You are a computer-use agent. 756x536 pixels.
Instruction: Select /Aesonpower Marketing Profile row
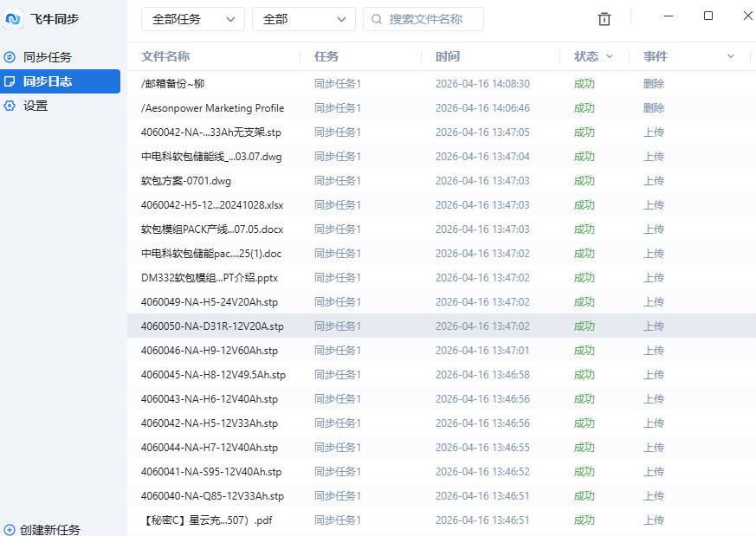coord(441,108)
